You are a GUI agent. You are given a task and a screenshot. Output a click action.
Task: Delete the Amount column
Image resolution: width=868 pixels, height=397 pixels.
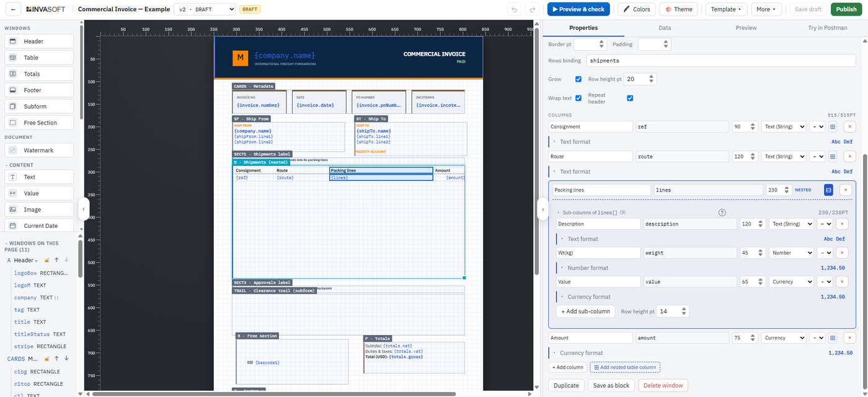(849, 338)
